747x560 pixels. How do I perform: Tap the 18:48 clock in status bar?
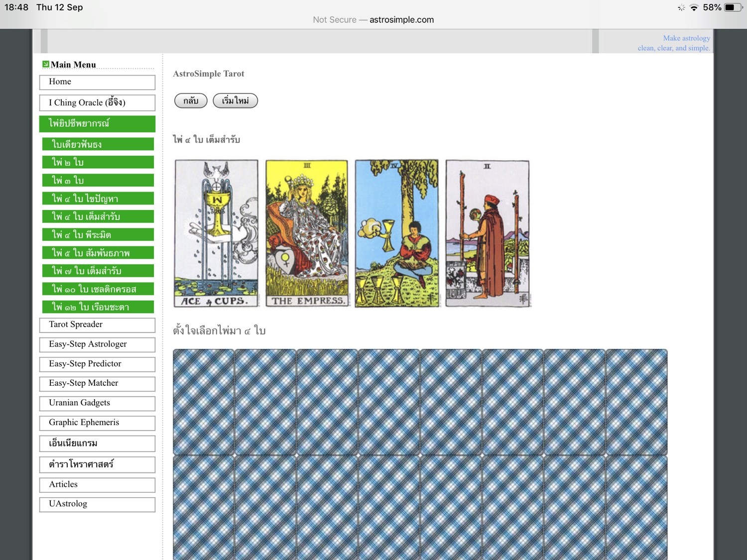16,7
